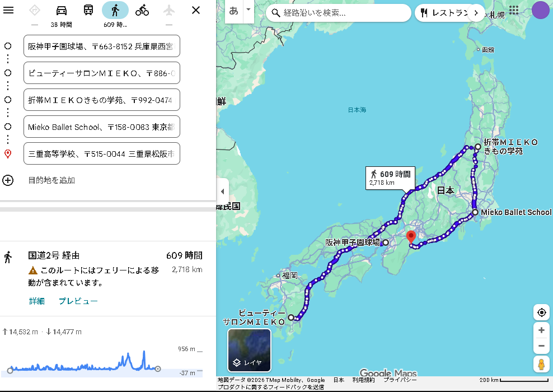Zoom out on the map
Viewport: 553px width, 392px height.
click(x=541, y=346)
